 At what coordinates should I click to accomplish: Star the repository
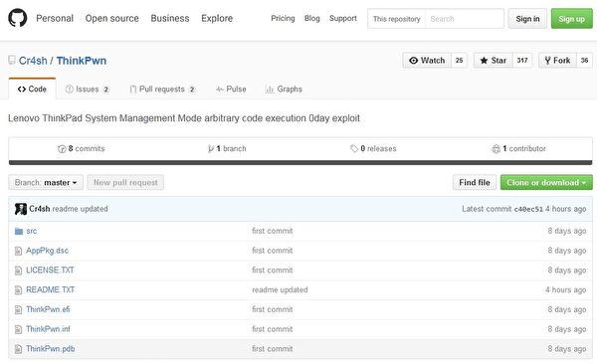click(x=494, y=60)
